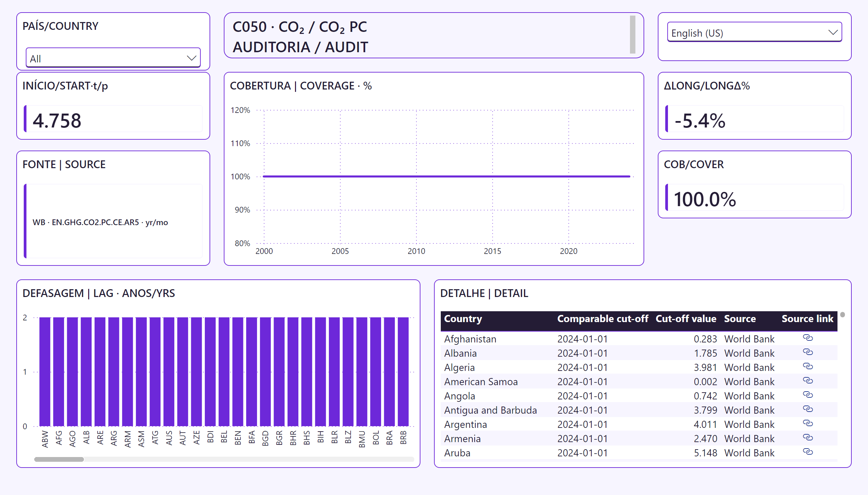Image resolution: width=868 pixels, height=495 pixels.
Task: Open source link icon for Antigua and Barbuda
Action: point(808,409)
